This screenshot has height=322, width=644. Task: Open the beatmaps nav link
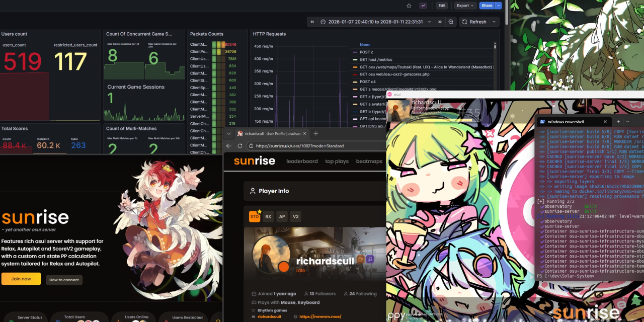click(369, 162)
